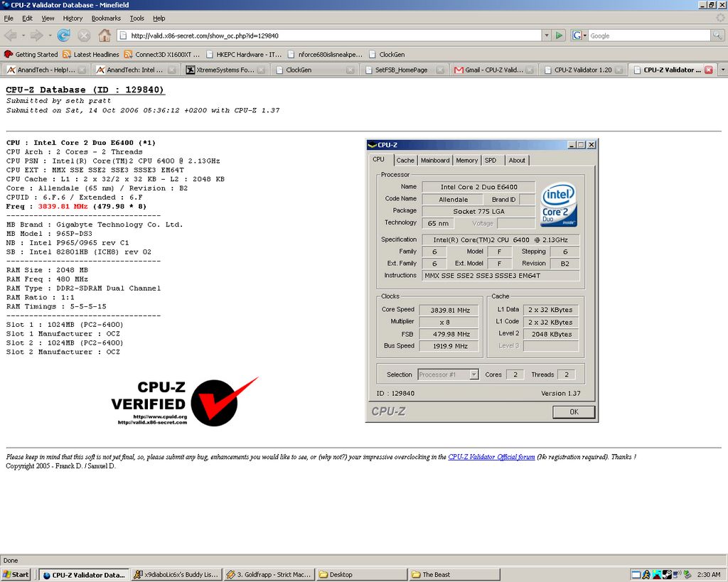Close the CPU-Z Validator 1.20 tab

pos(619,70)
